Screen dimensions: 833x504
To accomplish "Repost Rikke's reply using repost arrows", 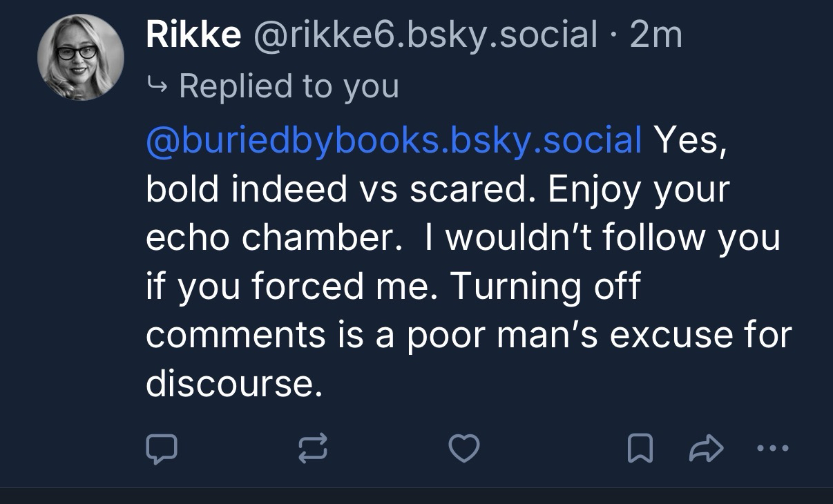I will [312, 449].
